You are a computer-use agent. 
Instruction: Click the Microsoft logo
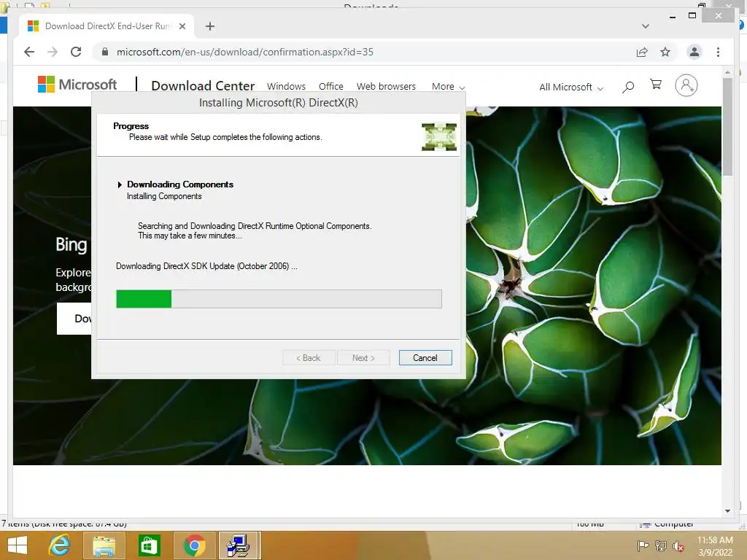77,85
